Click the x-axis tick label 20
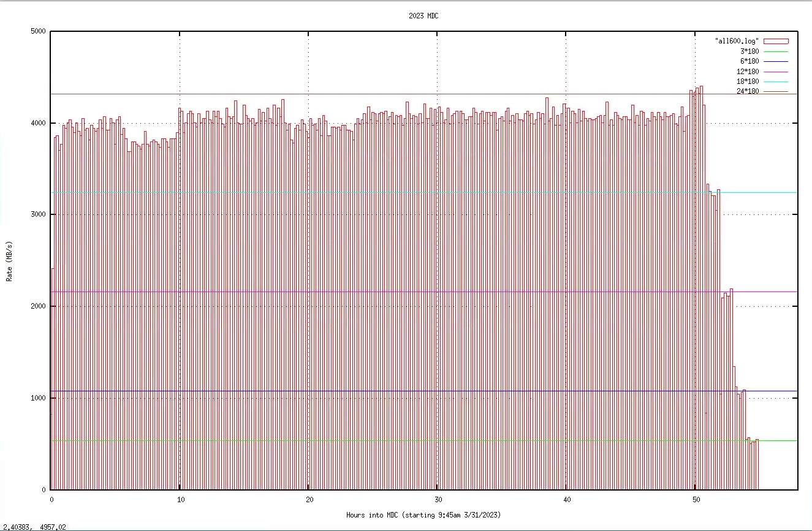812x531 pixels. coord(308,500)
